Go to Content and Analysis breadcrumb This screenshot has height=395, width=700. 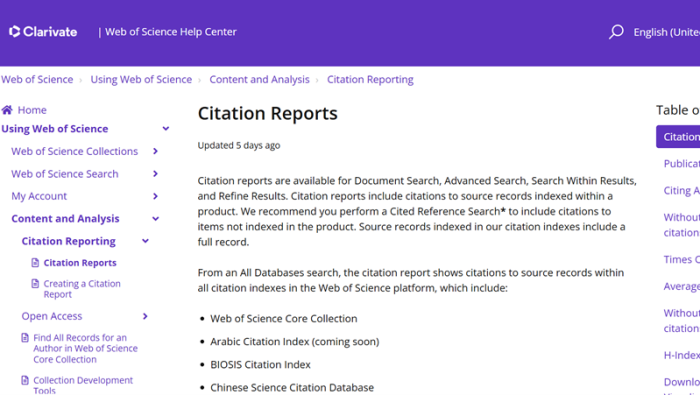click(259, 79)
